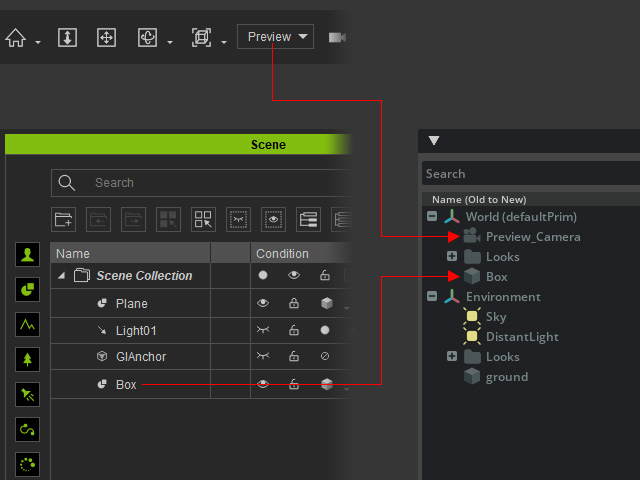
Task: Click the frame selection cube icon
Action: (x=201, y=38)
